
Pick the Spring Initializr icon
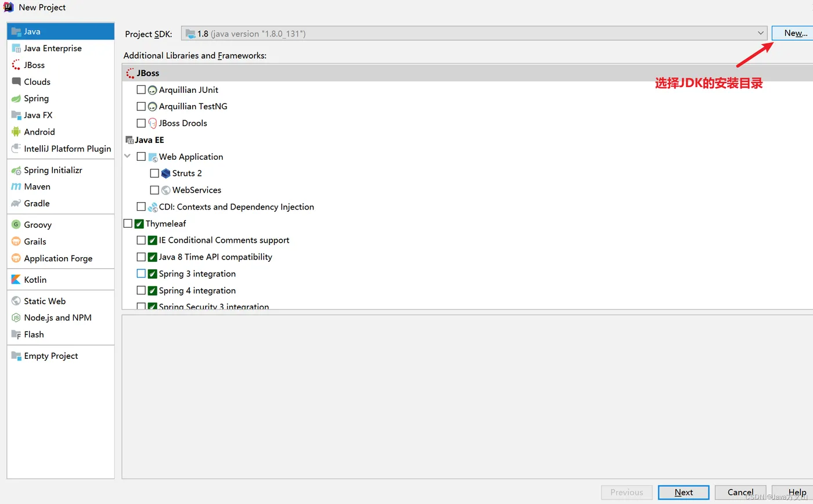(16, 170)
